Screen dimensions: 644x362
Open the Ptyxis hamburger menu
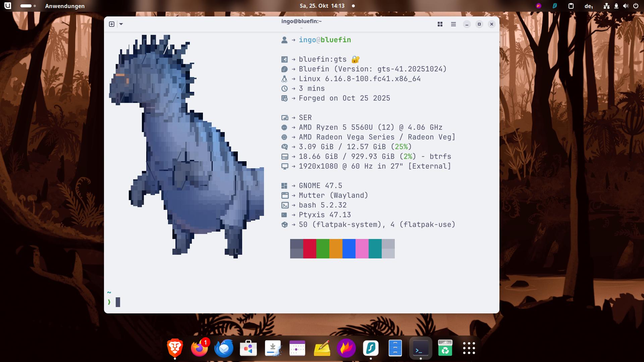click(x=453, y=24)
